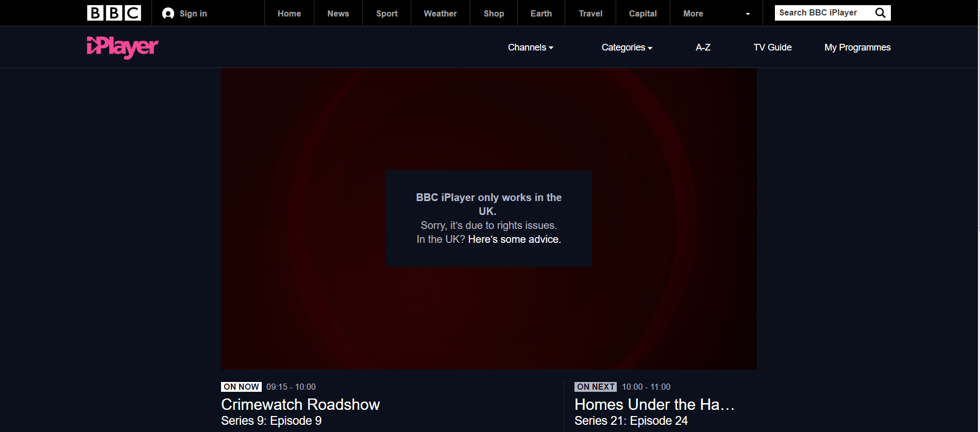Click the search magnifying glass icon
Viewport: 980px width, 432px height.
pyautogui.click(x=881, y=13)
